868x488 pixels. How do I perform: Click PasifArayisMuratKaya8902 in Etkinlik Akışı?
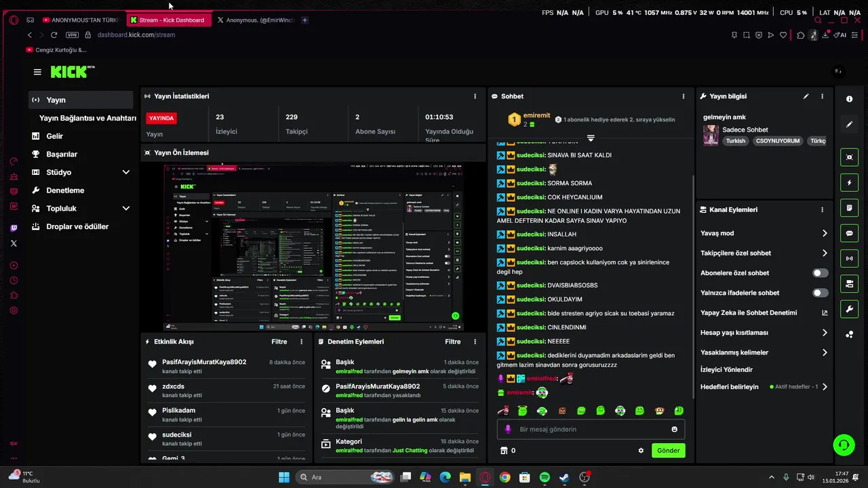[204, 362]
